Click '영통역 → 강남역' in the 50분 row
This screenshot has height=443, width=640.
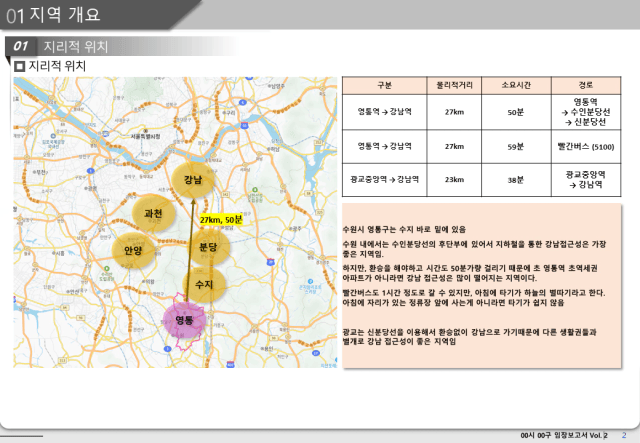[384, 112]
